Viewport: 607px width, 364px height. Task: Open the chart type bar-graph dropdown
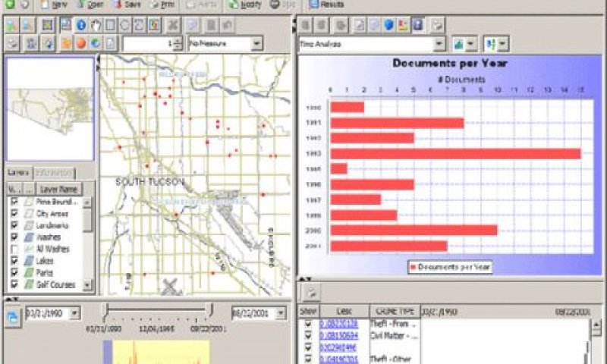coord(464,44)
